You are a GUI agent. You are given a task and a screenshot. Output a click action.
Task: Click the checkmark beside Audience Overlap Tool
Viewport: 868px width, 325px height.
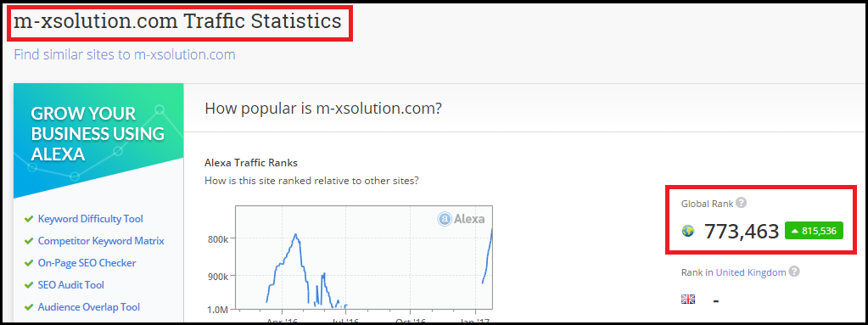point(29,307)
